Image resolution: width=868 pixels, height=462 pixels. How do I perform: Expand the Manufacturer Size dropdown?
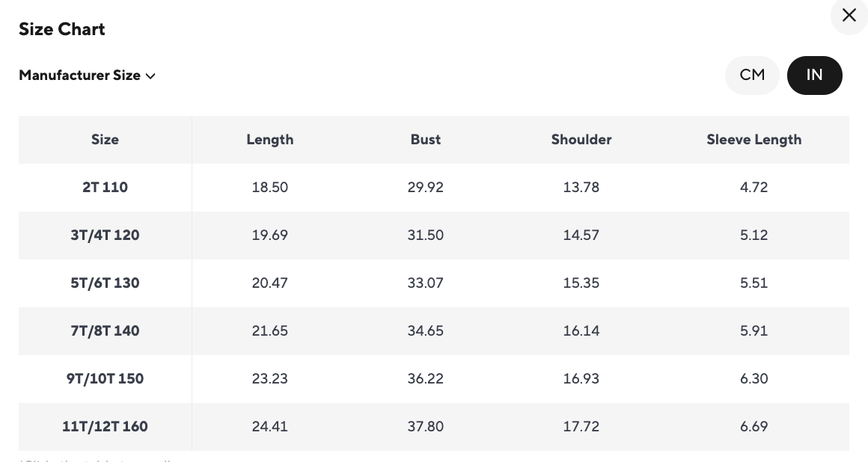(87, 76)
